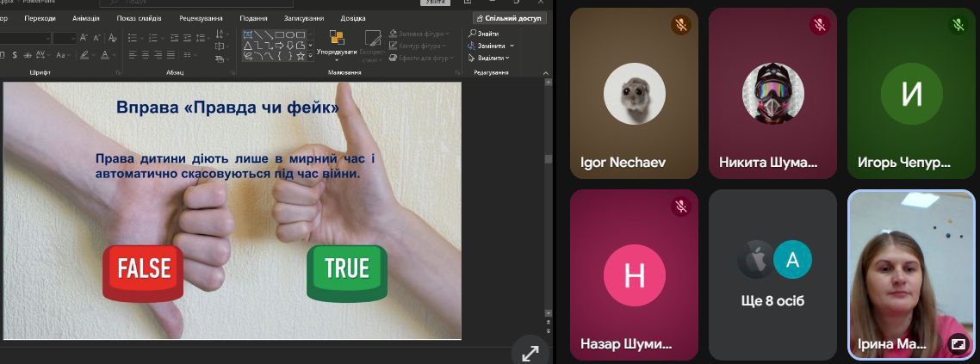Open line spacing options

202,38
